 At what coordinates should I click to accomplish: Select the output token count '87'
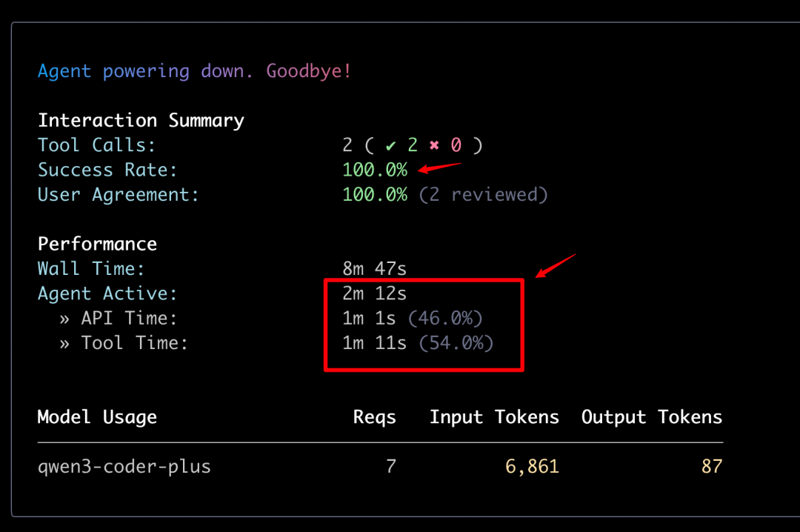(x=712, y=467)
